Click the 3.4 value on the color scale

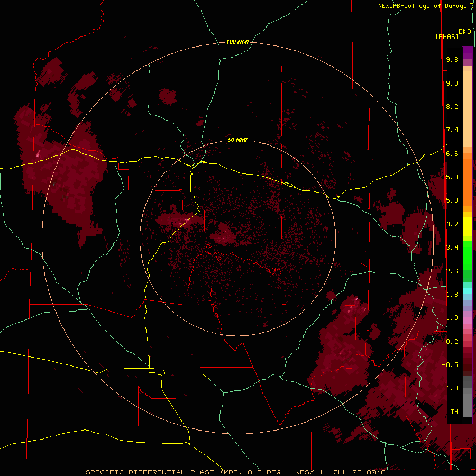[x=452, y=248]
